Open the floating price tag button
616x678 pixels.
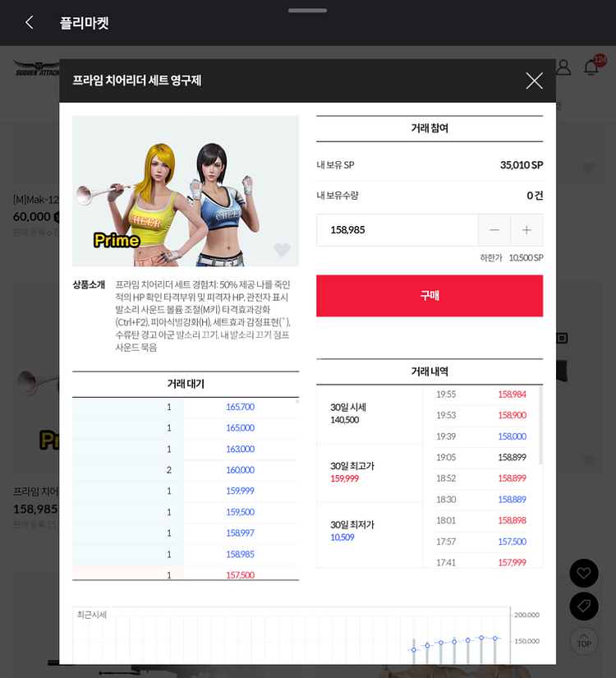[x=584, y=607]
